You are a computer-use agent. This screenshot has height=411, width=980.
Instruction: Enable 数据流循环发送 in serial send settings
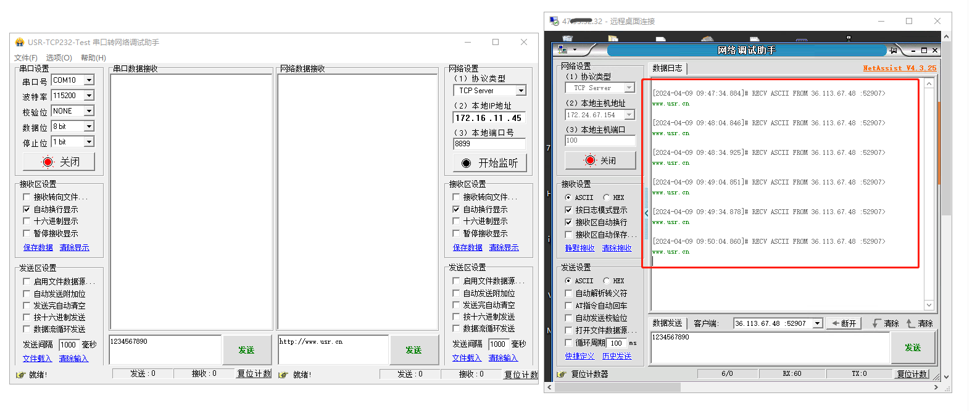tap(27, 329)
